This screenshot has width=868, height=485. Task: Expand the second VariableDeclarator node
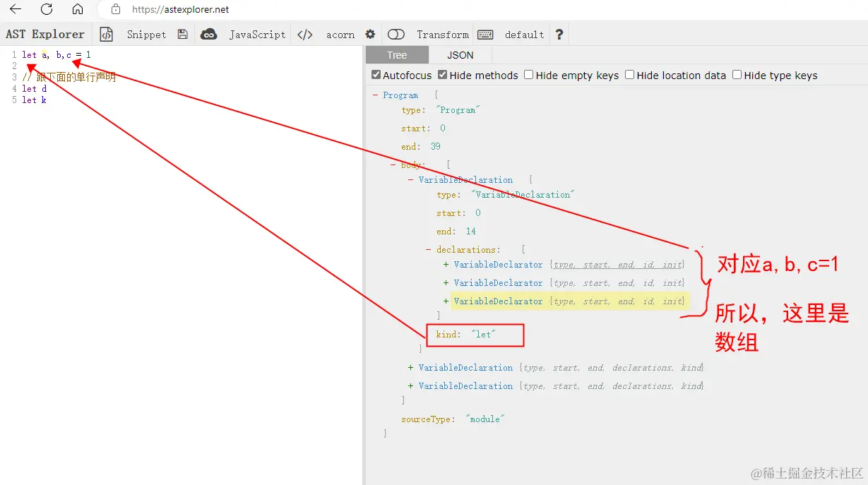point(446,283)
